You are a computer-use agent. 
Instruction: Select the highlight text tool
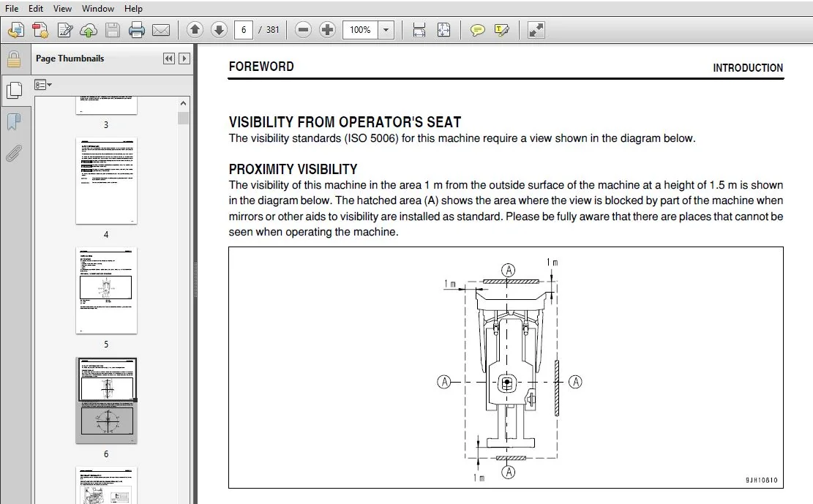pos(502,29)
